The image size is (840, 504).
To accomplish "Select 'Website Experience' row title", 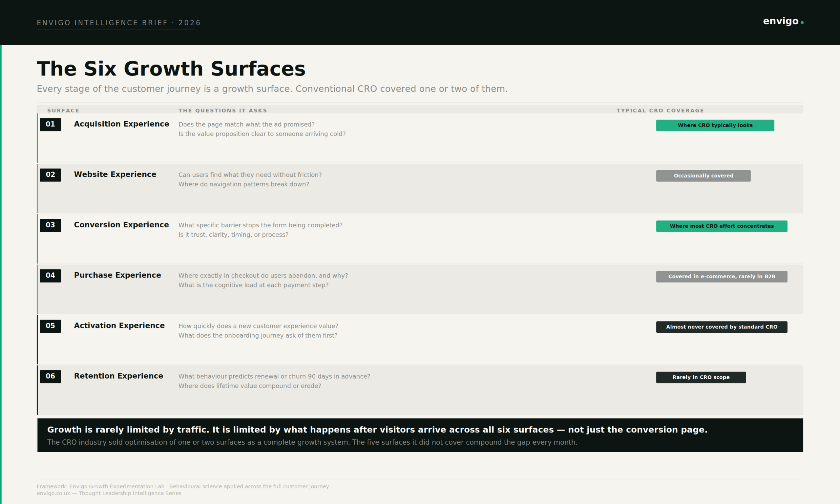I will (115, 175).
